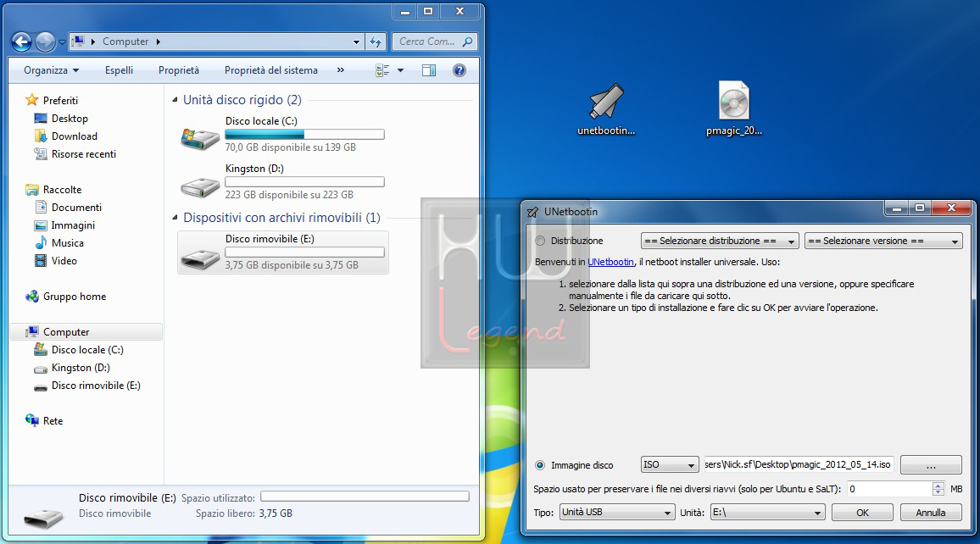This screenshot has height=544, width=980.
Task: Browse for ISO with the ... button
Action: [931, 465]
